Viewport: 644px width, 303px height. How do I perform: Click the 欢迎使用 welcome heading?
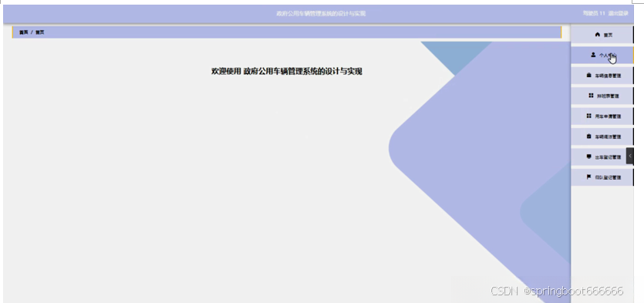[287, 72]
